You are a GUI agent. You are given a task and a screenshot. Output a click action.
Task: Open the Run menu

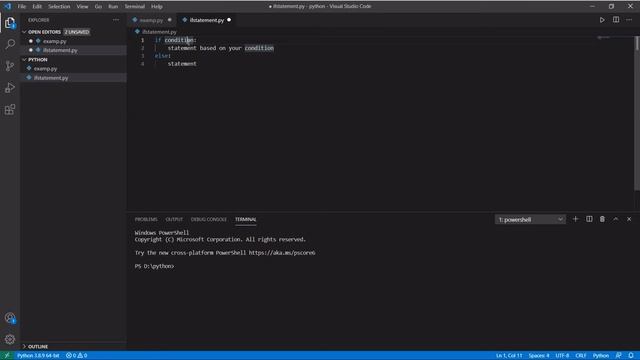[x=113, y=7]
